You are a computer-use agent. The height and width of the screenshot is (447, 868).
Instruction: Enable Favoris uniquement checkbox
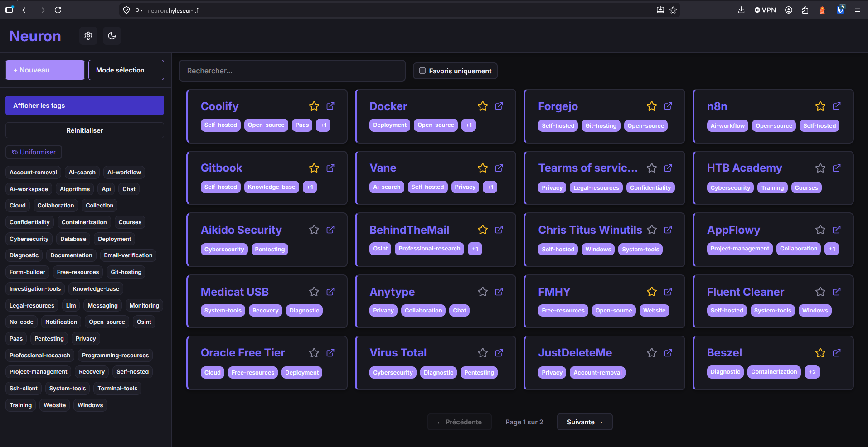[422, 71]
